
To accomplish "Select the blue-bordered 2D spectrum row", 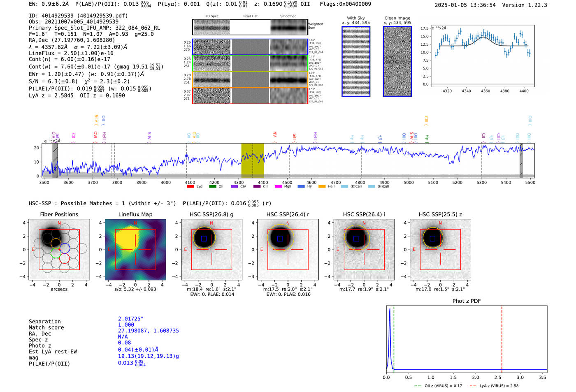I will [250, 47].
